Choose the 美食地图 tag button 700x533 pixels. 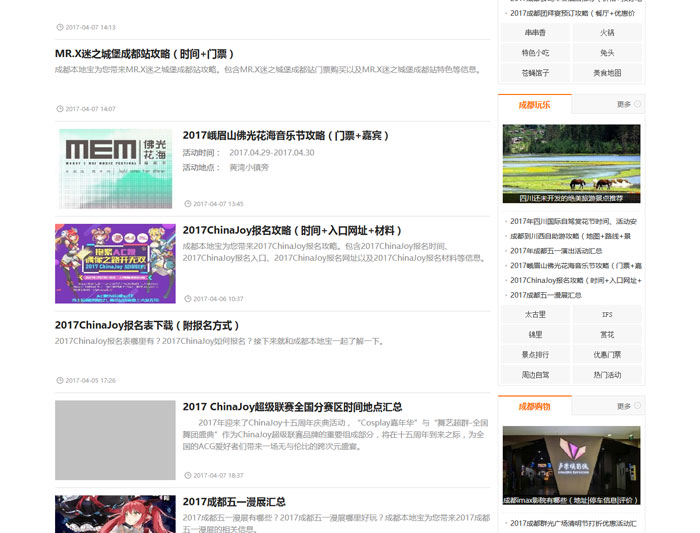607,73
